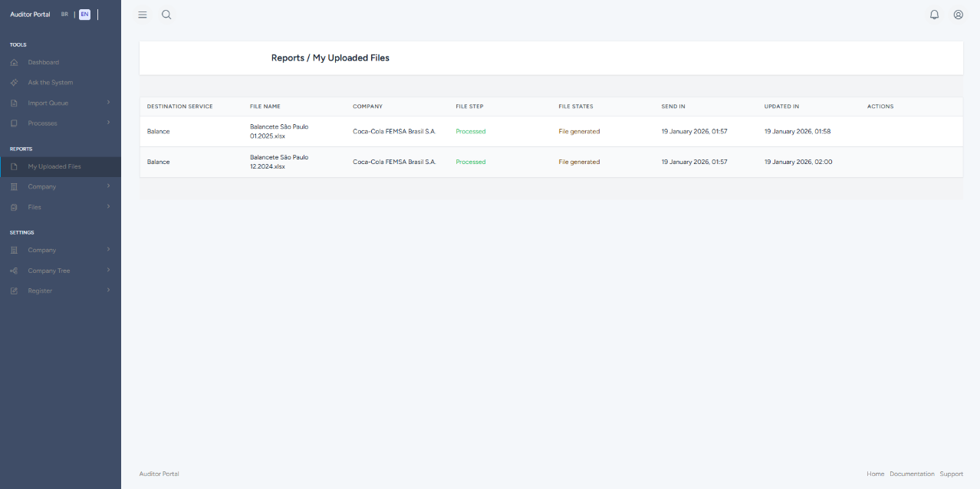Expand Files submenu chevron
Screen dimensions: 980x489
(x=109, y=206)
